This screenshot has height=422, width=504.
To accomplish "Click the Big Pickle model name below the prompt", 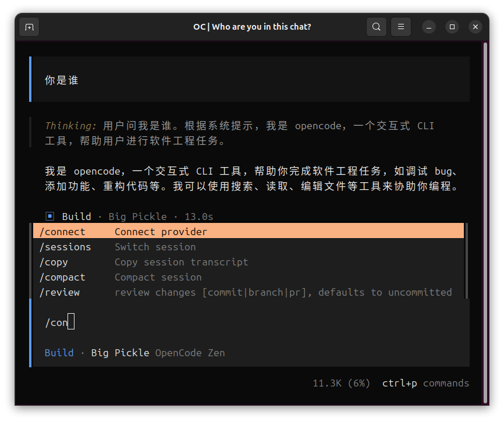I will [120, 353].
